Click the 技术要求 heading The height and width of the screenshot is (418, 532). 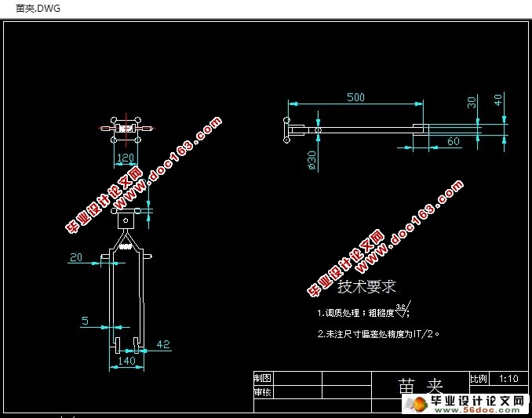click(366, 287)
